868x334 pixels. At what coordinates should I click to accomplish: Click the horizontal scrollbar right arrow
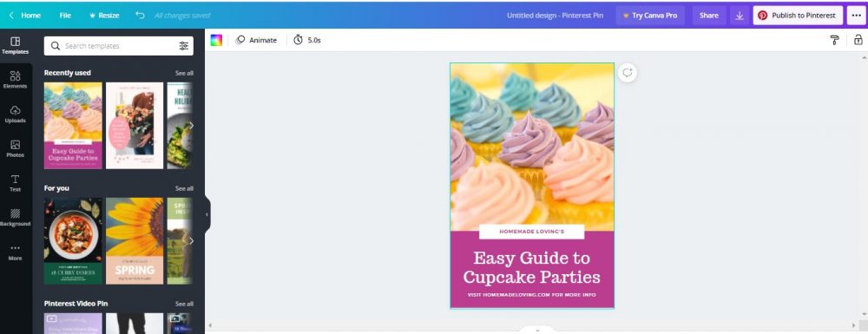click(853, 325)
